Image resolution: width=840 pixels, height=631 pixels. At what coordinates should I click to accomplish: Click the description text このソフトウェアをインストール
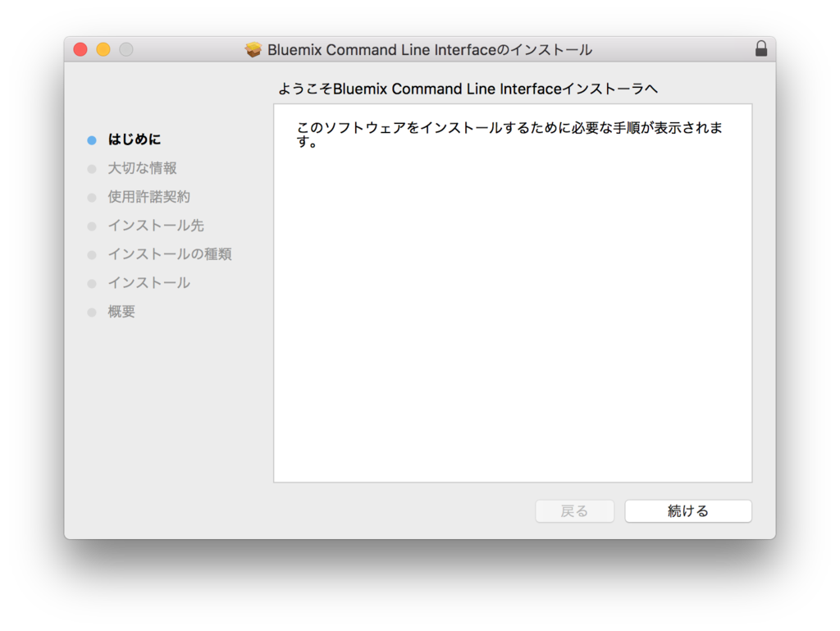[x=509, y=135]
